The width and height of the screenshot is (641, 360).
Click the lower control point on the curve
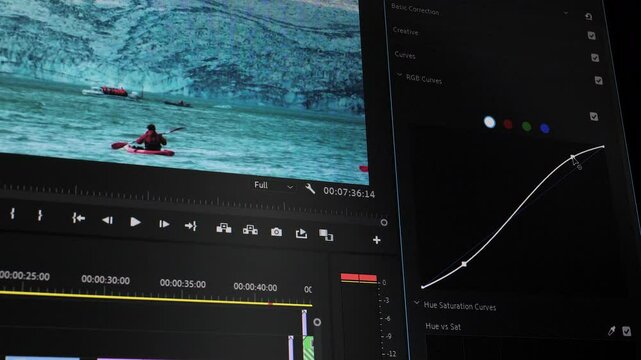[x=464, y=264]
